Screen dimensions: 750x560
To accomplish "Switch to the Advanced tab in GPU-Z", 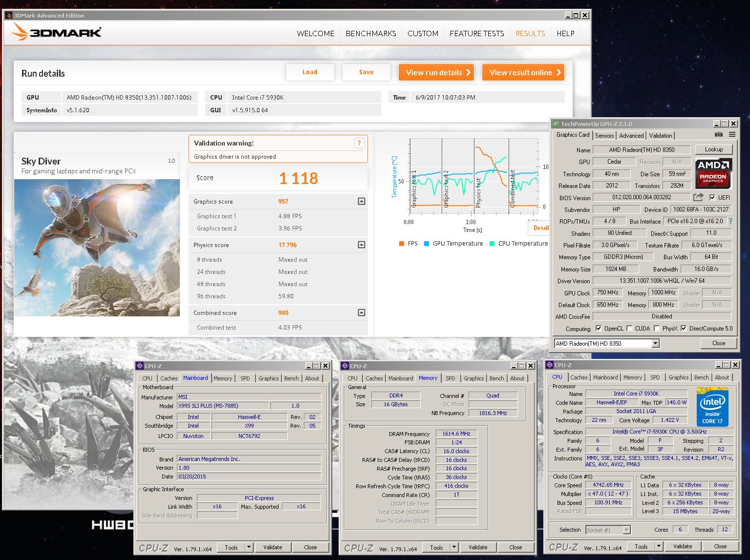I will [631, 135].
